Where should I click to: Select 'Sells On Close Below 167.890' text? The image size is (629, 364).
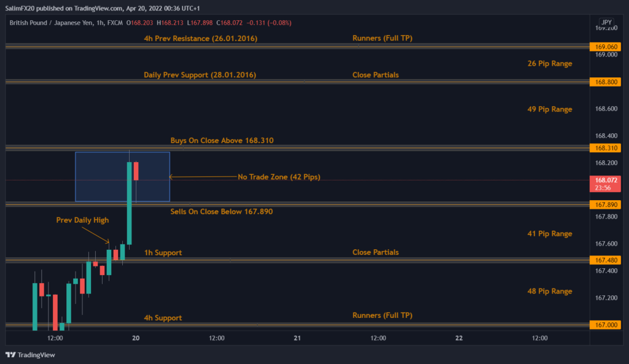point(221,211)
